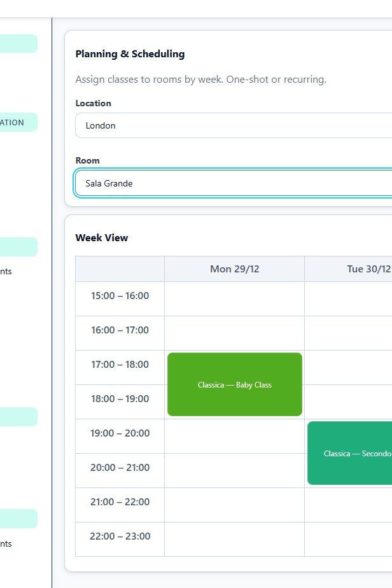Click the empty Tuesday 15:00 – 16:00 slot
Screen dimensions: 392x588
pyautogui.click(x=349, y=298)
